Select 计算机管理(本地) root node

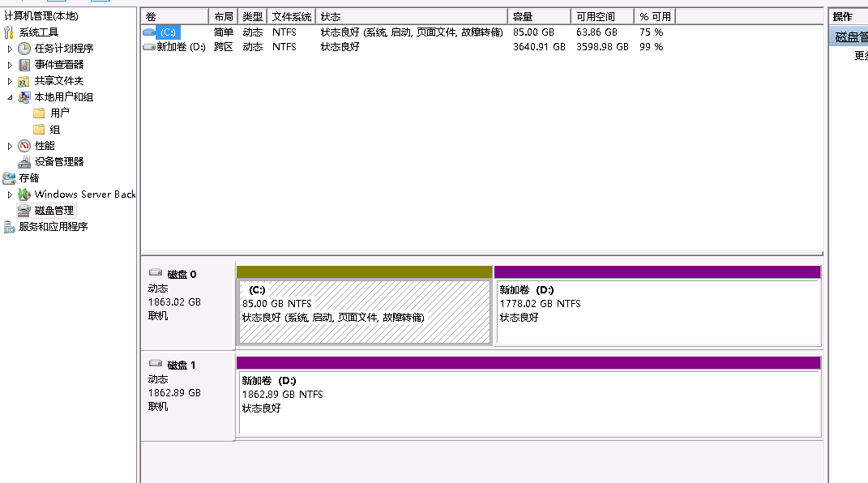(x=41, y=16)
